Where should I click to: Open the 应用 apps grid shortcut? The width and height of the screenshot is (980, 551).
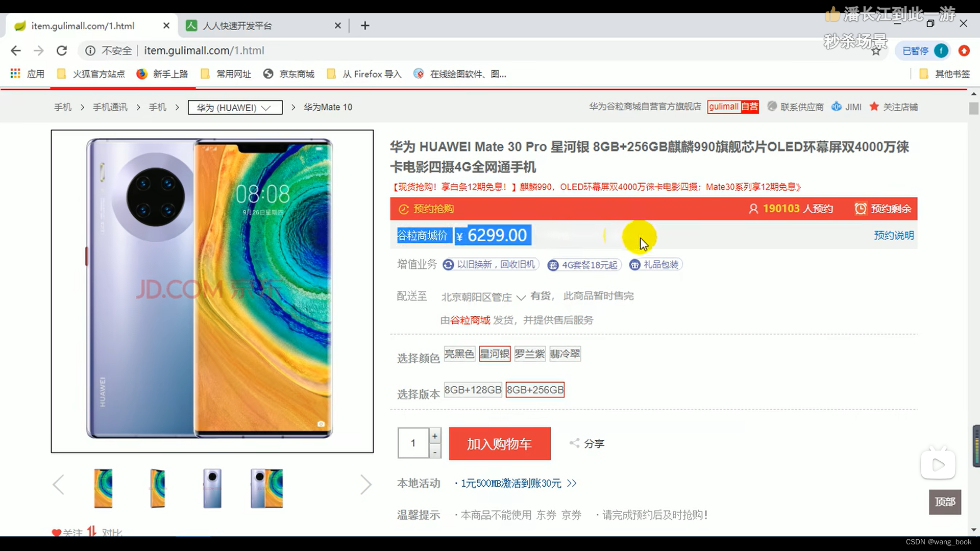[x=28, y=74]
